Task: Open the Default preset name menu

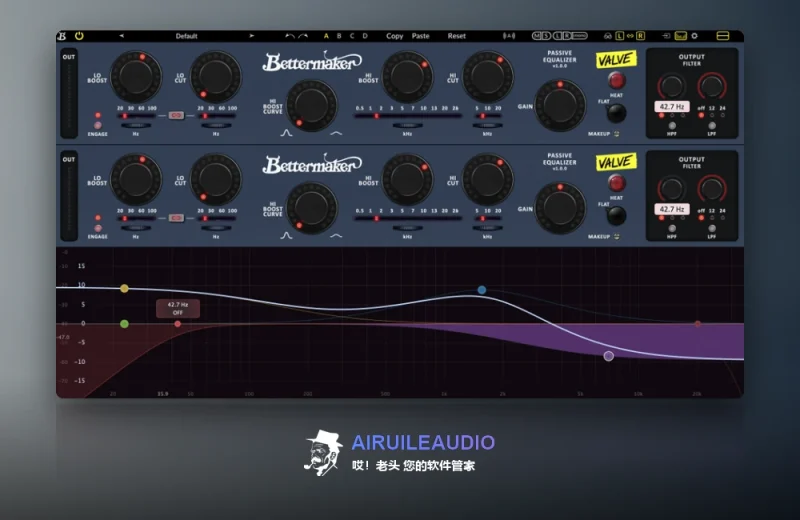Action: (x=186, y=36)
